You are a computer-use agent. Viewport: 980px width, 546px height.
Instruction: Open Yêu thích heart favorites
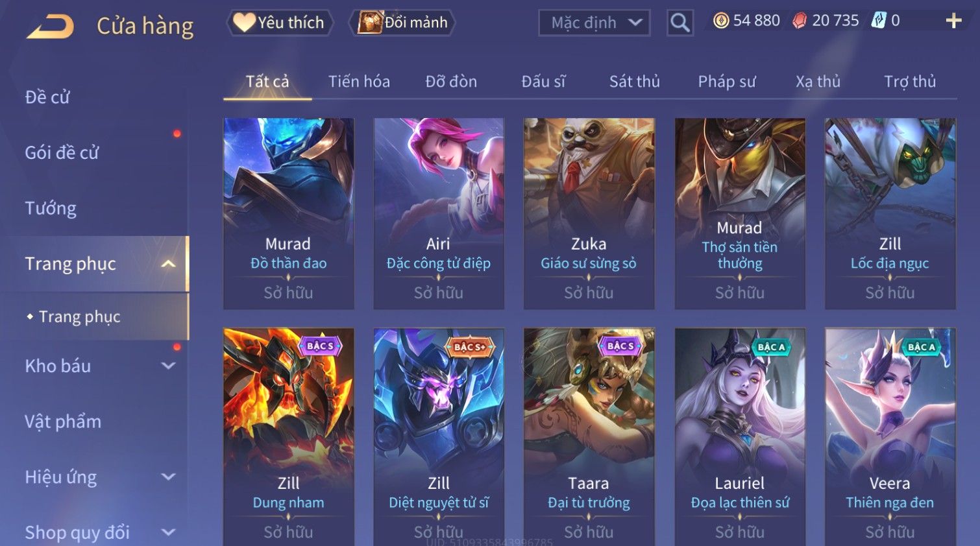(280, 23)
